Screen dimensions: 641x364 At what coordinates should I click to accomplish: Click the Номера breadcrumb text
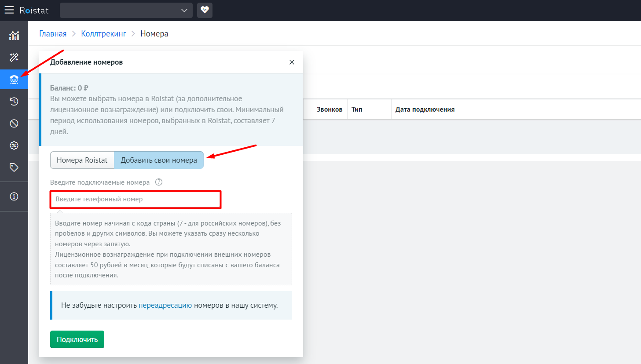tap(154, 34)
